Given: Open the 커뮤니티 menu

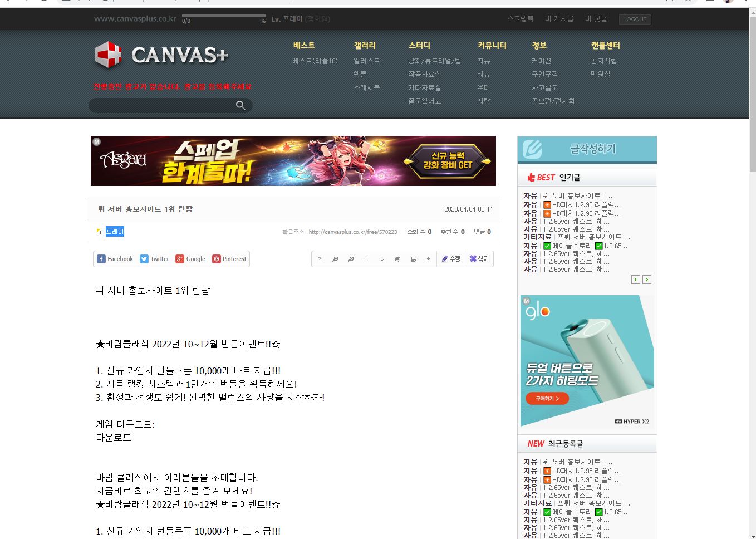Looking at the screenshot, I should point(492,46).
